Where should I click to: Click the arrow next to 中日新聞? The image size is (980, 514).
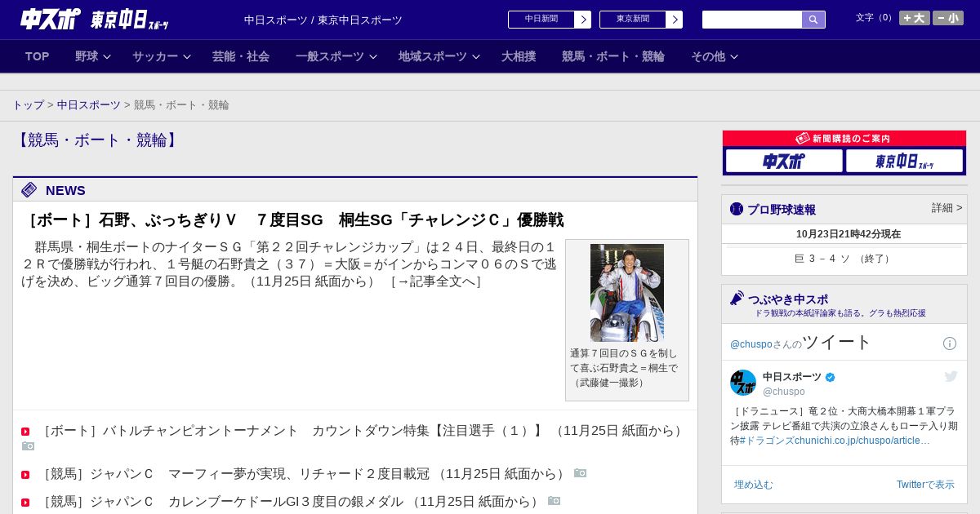coord(582,20)
